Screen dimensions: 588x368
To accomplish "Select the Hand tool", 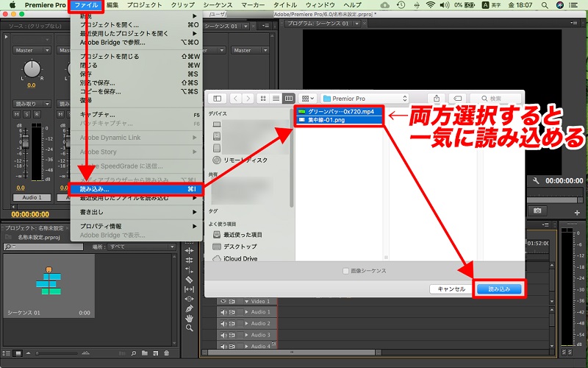I will (x=190, y=319).
